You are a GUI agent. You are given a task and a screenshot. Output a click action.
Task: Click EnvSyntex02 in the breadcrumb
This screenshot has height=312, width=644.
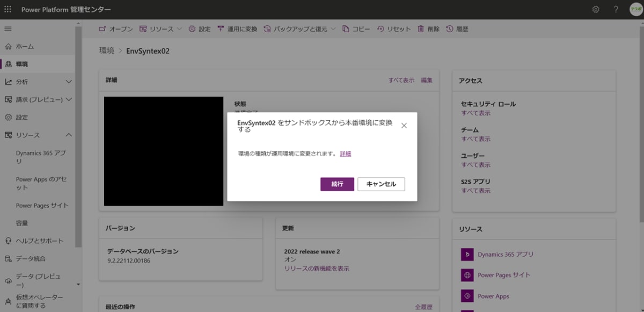148,51
